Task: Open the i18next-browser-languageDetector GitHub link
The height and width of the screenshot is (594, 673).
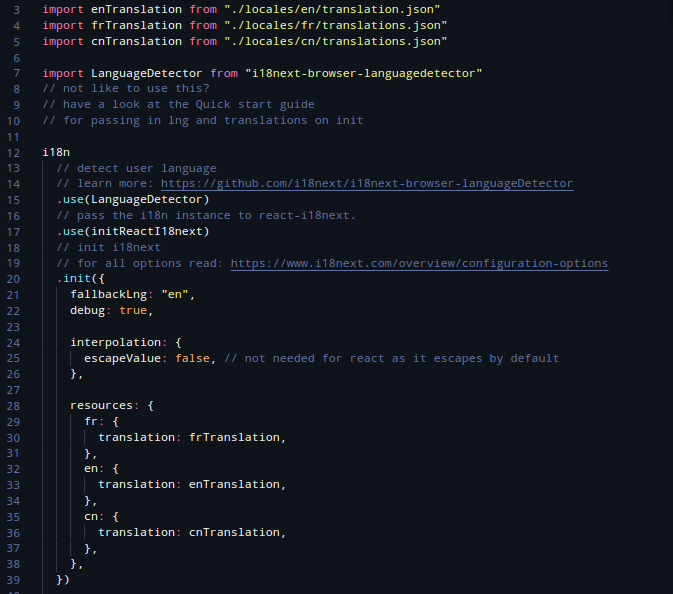Action: [x=367, y=184]
